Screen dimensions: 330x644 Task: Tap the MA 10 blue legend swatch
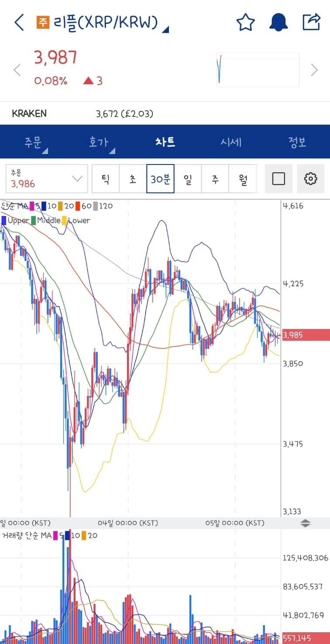[x=44, y=206]
